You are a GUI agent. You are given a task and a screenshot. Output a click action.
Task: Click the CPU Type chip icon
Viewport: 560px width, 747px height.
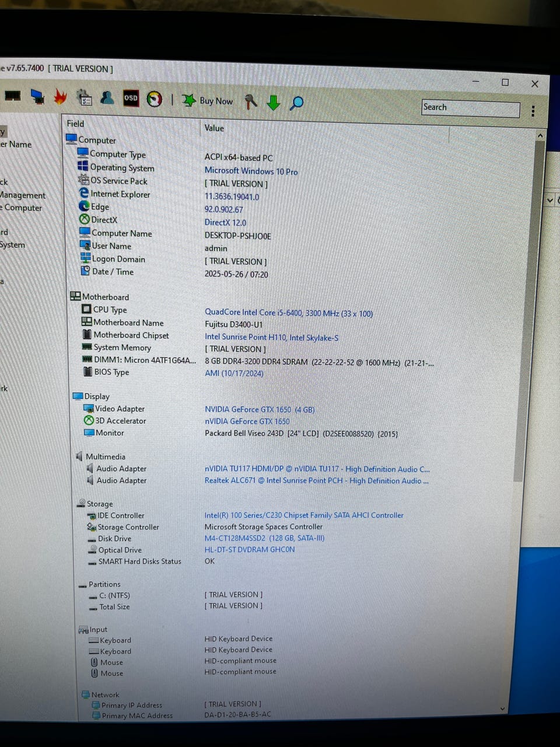click(86, 309)
